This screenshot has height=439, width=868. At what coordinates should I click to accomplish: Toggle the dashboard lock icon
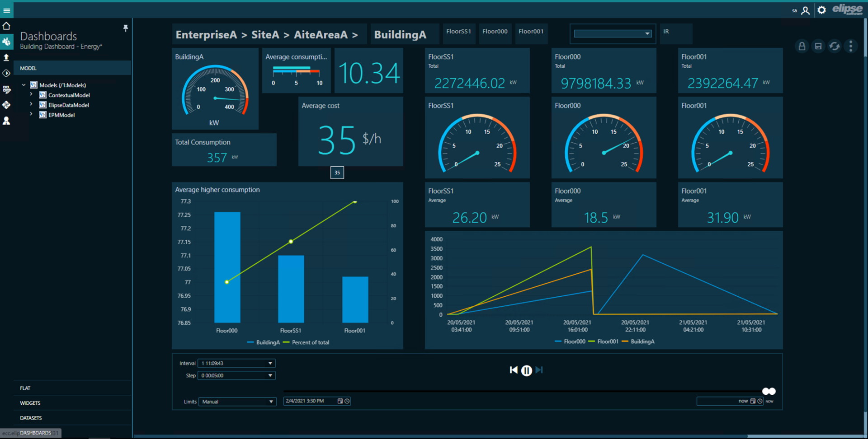[802, 46]
